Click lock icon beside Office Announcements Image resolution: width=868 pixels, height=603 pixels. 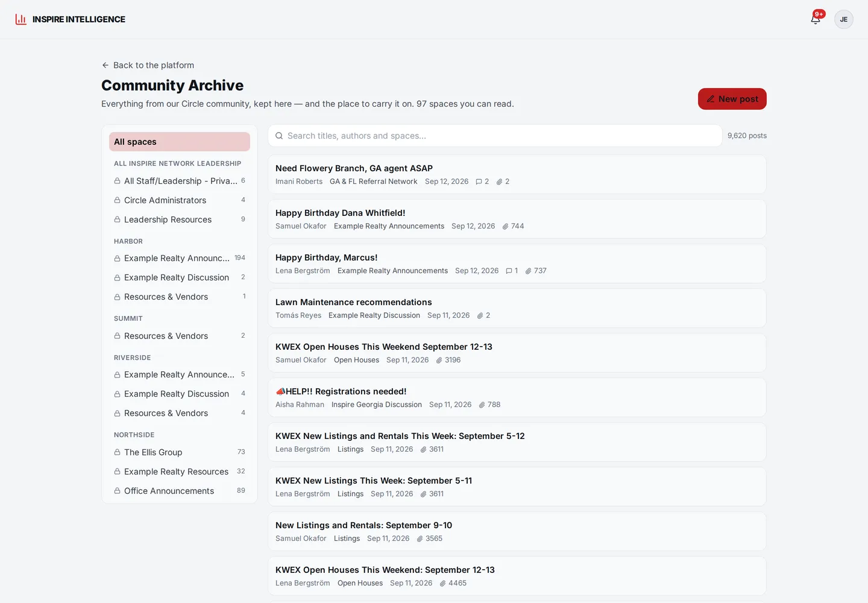point(118,491)
